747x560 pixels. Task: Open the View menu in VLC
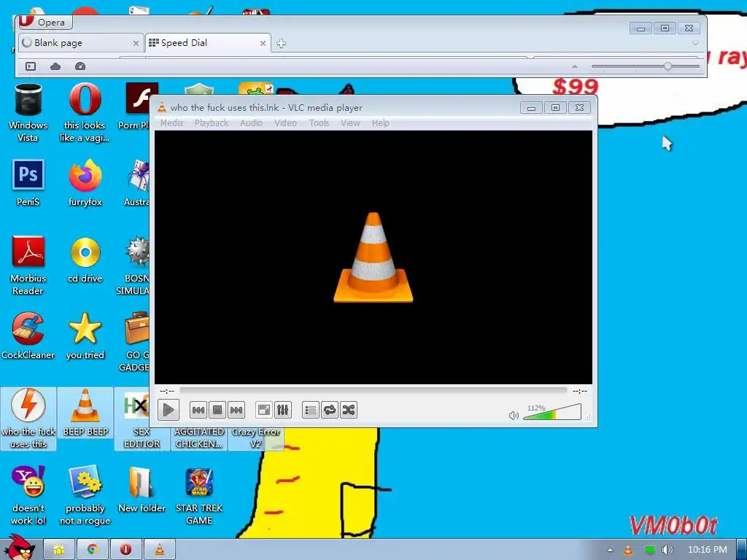pyautogui.click(x=350, y=122)
